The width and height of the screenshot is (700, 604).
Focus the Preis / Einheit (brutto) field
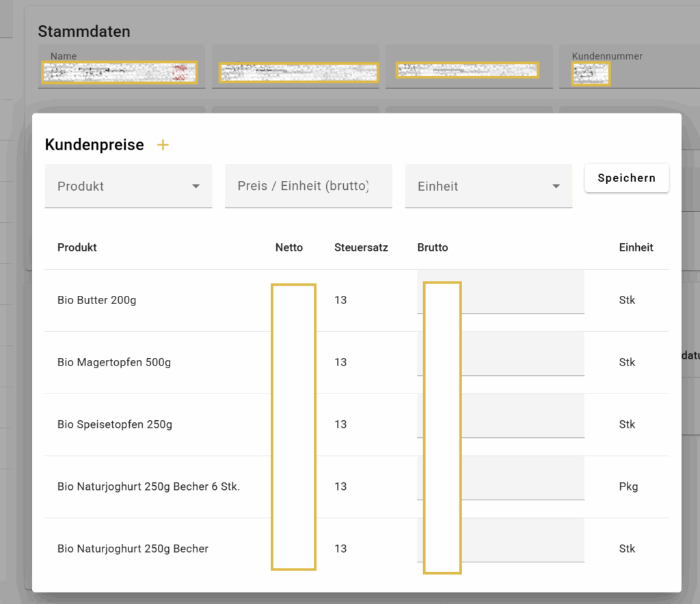(x=308, y=186)
